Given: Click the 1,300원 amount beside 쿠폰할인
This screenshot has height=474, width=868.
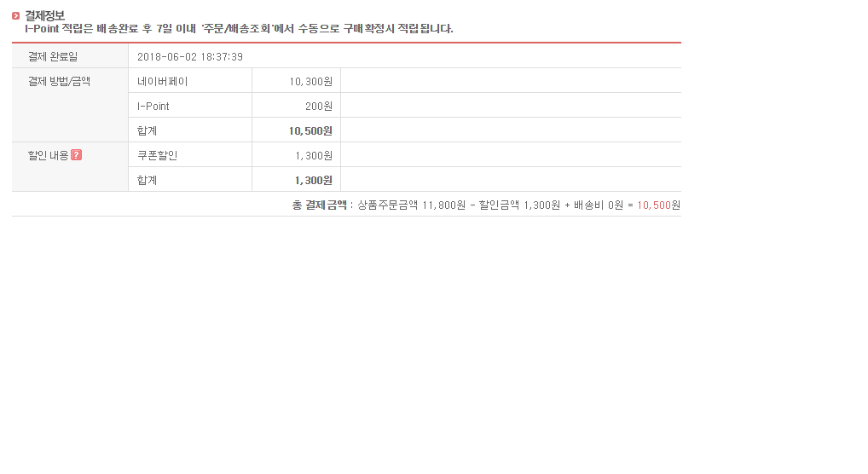Looking at the screenshot, I should pyautogui.click(x=313, y=155).
